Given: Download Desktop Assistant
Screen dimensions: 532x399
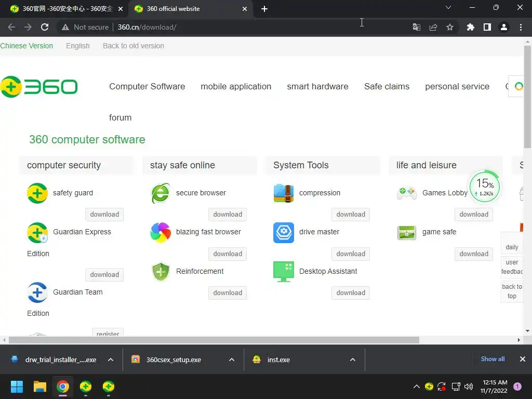Looking at the screenshot, I should point(351,293).
